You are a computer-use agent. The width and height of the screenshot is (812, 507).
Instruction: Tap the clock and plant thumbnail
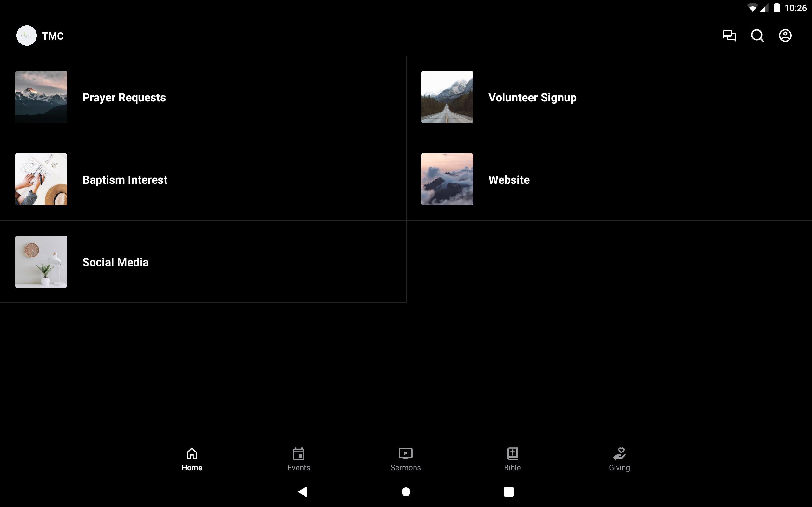(x=41, y=261)
